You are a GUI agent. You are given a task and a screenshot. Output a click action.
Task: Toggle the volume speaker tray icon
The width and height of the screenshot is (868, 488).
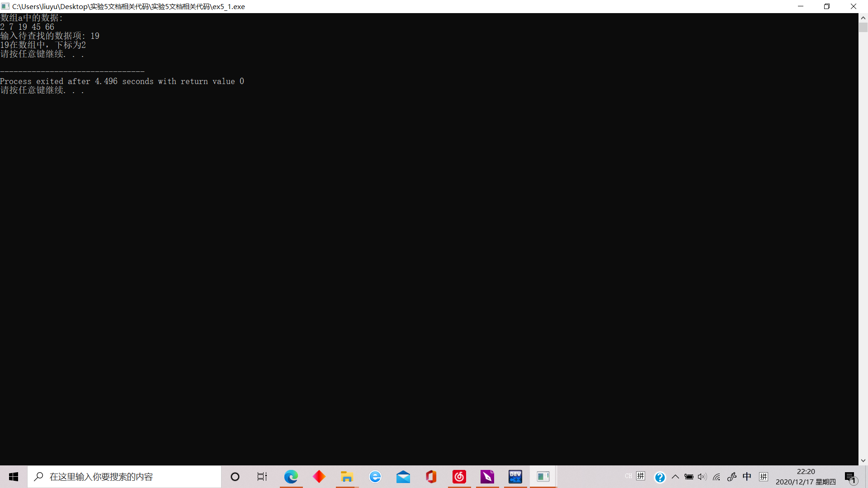click(702, 477)
